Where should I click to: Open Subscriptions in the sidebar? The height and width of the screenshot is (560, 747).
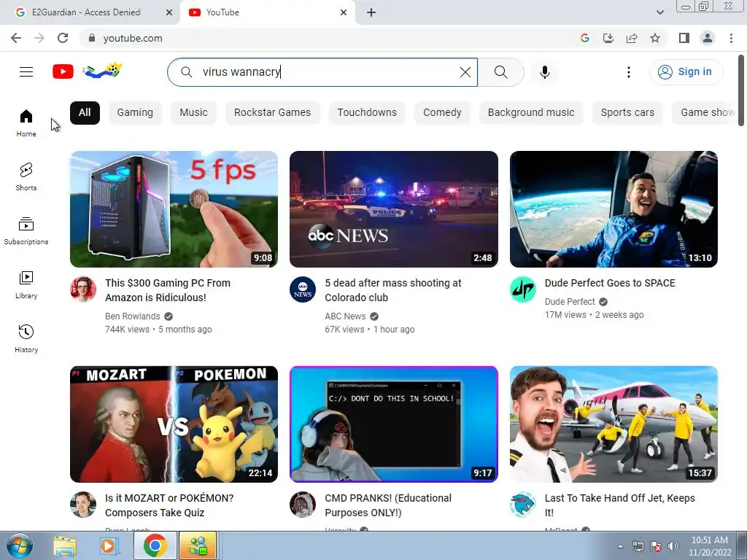point(26,231)
